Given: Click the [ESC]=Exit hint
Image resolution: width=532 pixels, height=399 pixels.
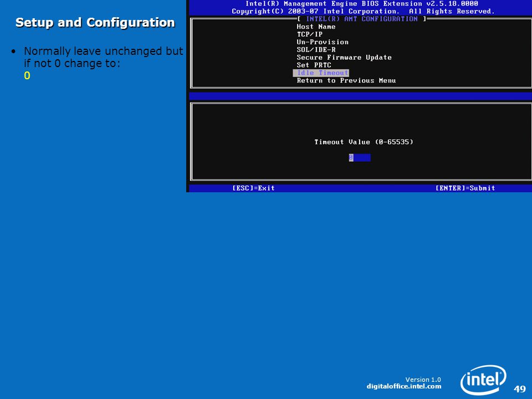Looking at the screenshot, I should pos(253,188).
